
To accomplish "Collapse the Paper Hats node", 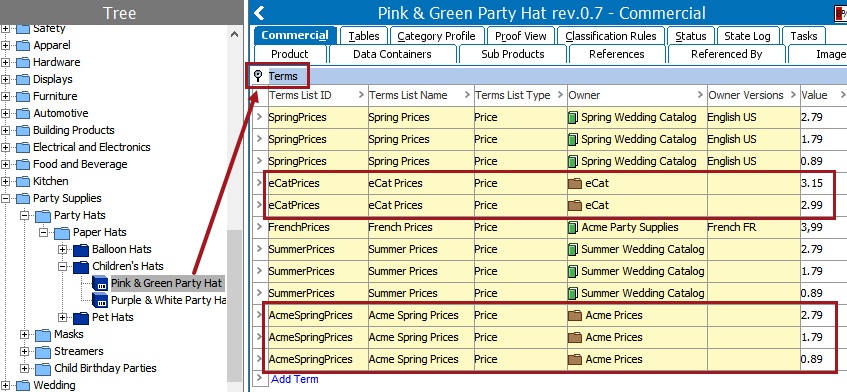I will click(x=44, y=233).
